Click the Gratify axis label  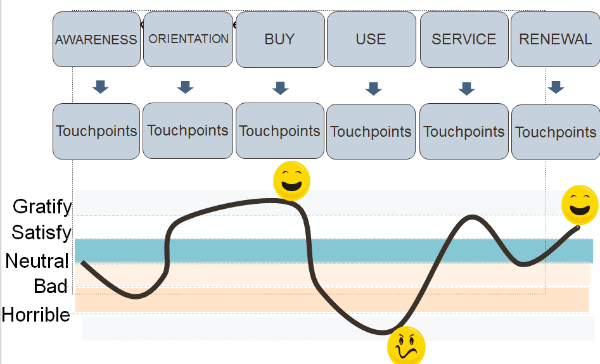pos(42,207)
